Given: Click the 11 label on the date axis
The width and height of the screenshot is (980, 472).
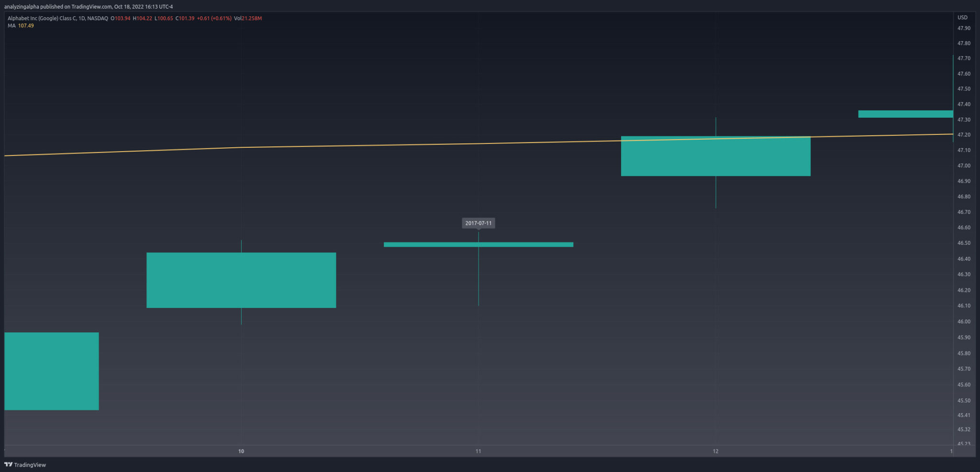Looking at the screenshot, I should pos(478,451).
